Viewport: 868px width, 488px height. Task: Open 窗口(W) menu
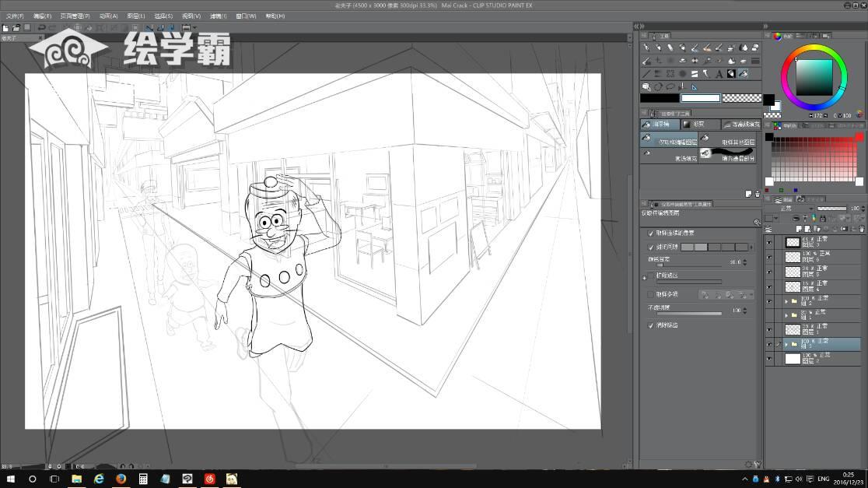click(246, 16)
